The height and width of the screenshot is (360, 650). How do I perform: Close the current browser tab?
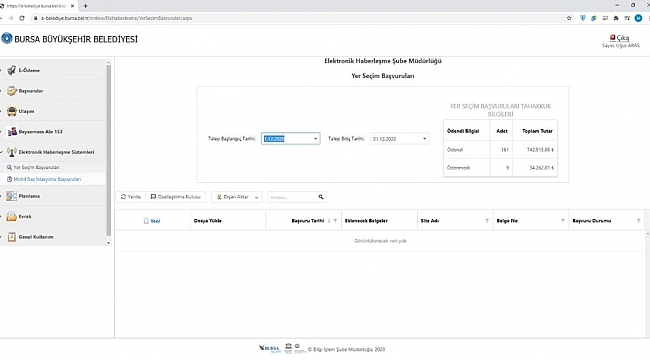coord(73,6)
